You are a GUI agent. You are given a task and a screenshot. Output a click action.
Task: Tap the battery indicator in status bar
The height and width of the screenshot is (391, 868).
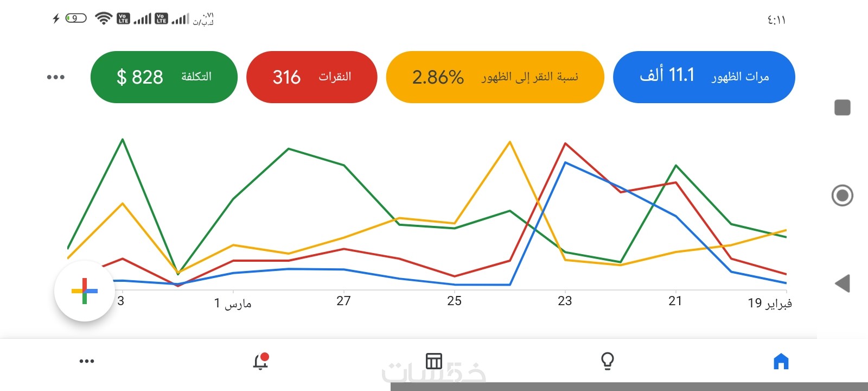75,18
